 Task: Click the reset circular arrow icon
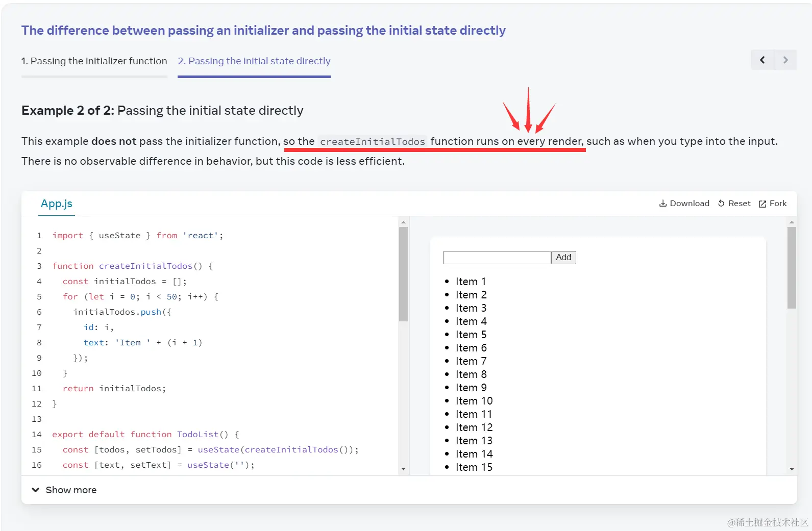[721, 204]
